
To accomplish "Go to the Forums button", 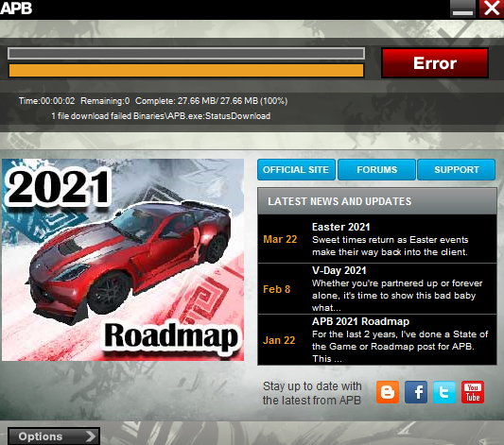I will point(376,169).
